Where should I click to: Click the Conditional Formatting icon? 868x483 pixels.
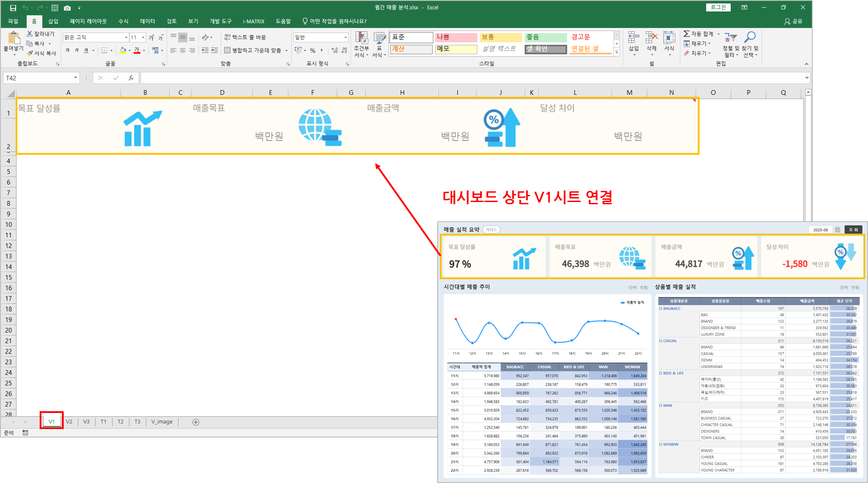361,39
